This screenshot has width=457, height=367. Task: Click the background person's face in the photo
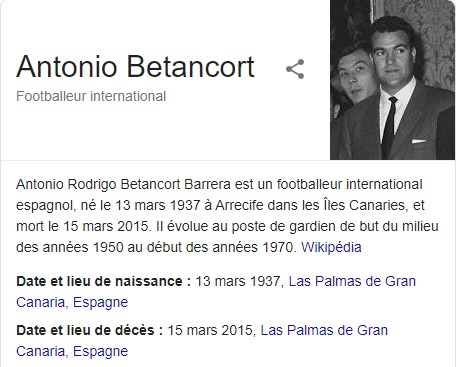click(355, 75)
